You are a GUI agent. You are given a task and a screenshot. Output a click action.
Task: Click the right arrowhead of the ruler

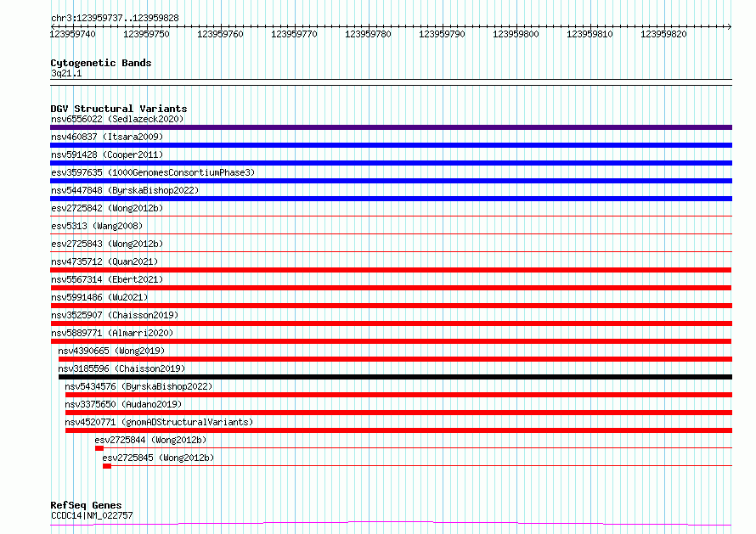[x=730, y=26]
